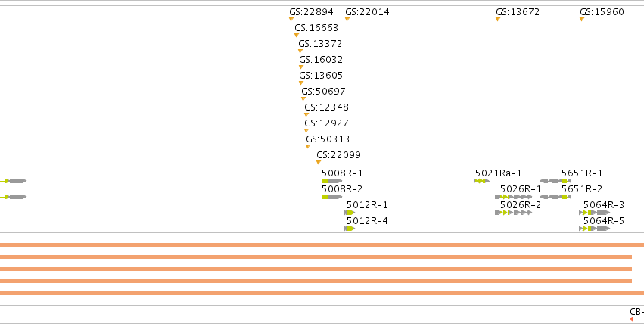Select the middle orange track bar
This screenshot has width=644, height=324.
[316, 269]
